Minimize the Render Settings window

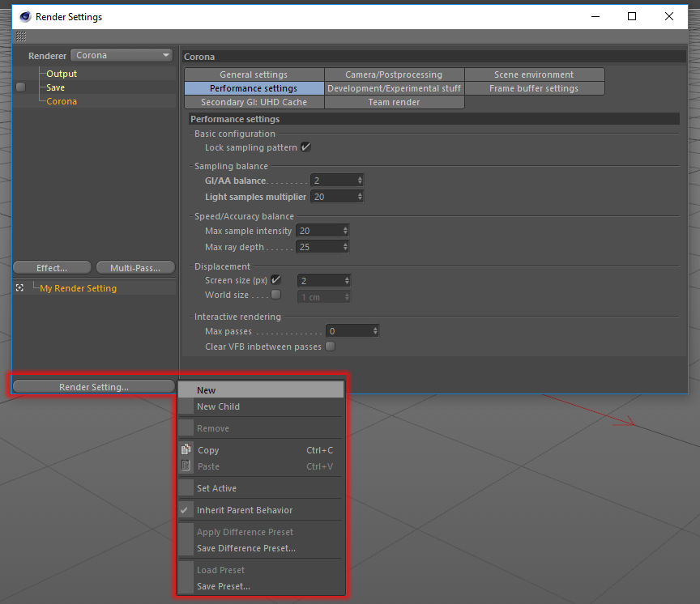[595, 16]
